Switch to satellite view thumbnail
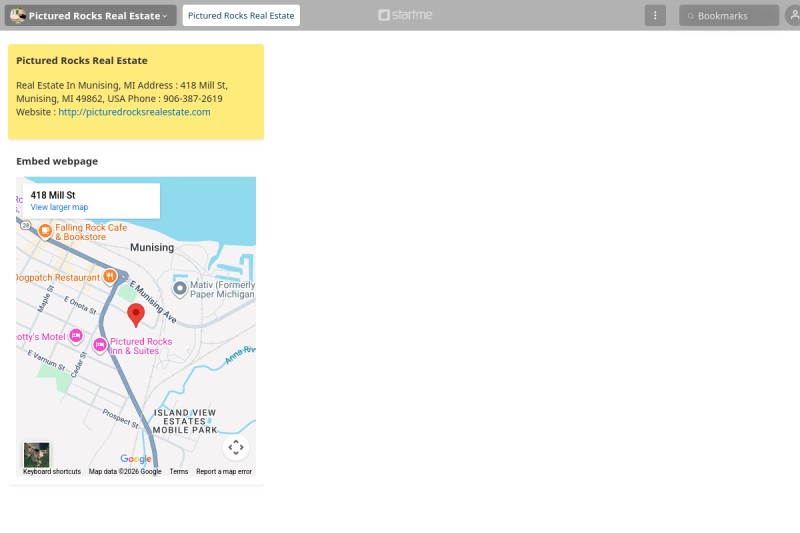Screen dimensions: 800x533 37,455
